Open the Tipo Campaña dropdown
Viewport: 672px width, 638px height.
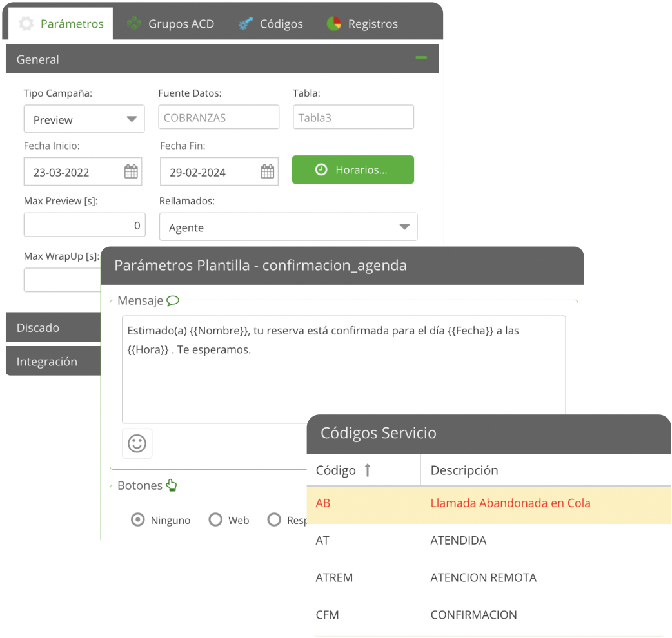(84, 119)
